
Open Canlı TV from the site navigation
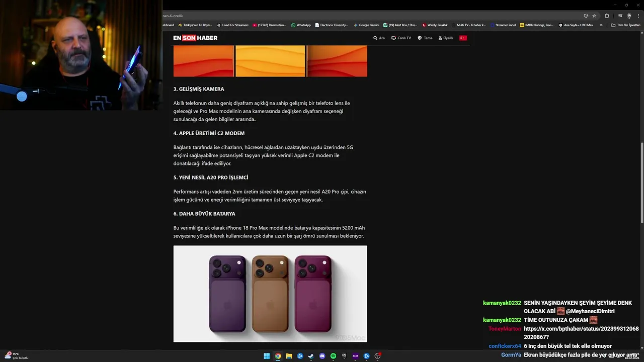401,38
